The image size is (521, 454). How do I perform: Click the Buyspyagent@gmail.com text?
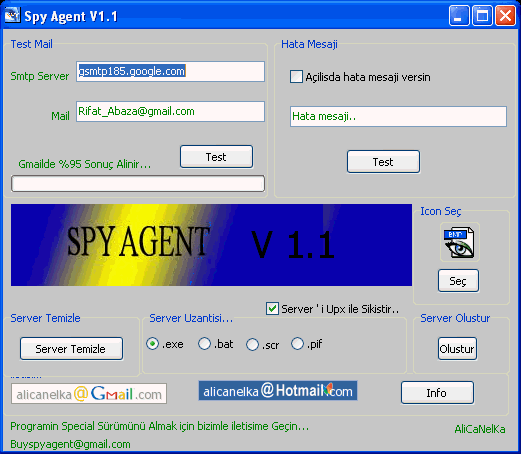click(x=70, y=444)
